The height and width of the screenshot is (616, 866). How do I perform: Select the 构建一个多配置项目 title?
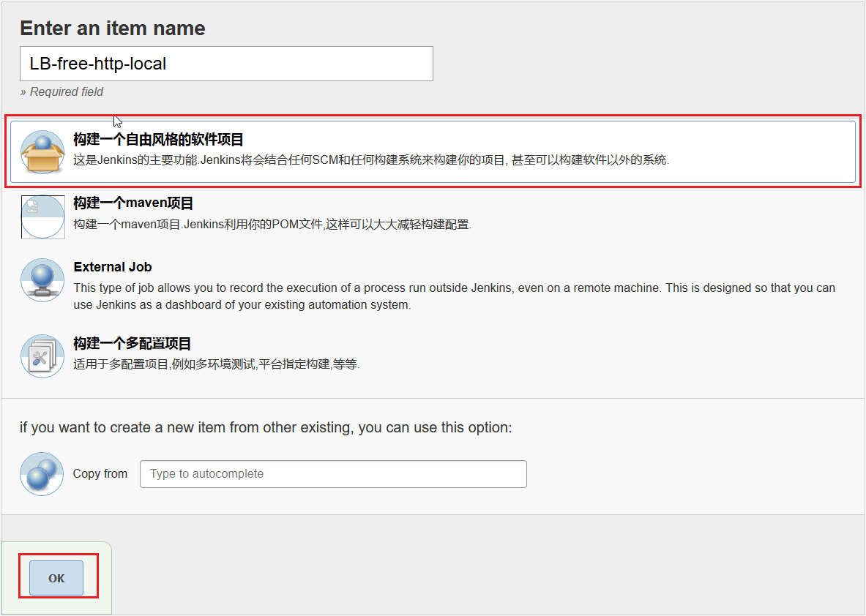tap(132, 343)
